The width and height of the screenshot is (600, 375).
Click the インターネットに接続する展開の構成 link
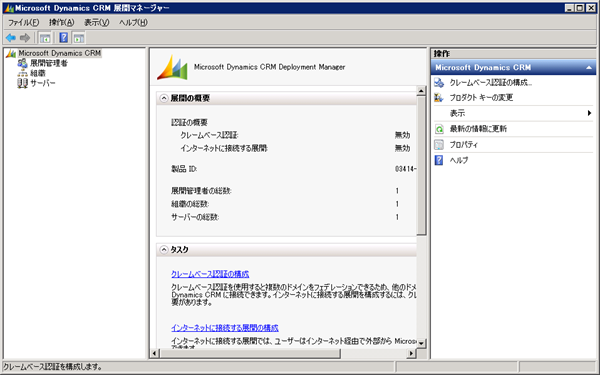click(x=225, y=328)
